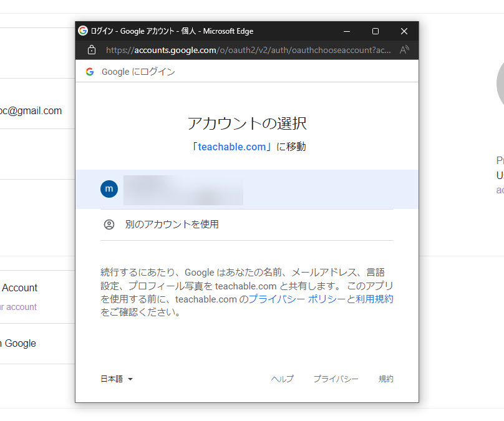The image size is (504, 421).
Task: Click the lock icon in the address bar
Action: pos(92,50)
